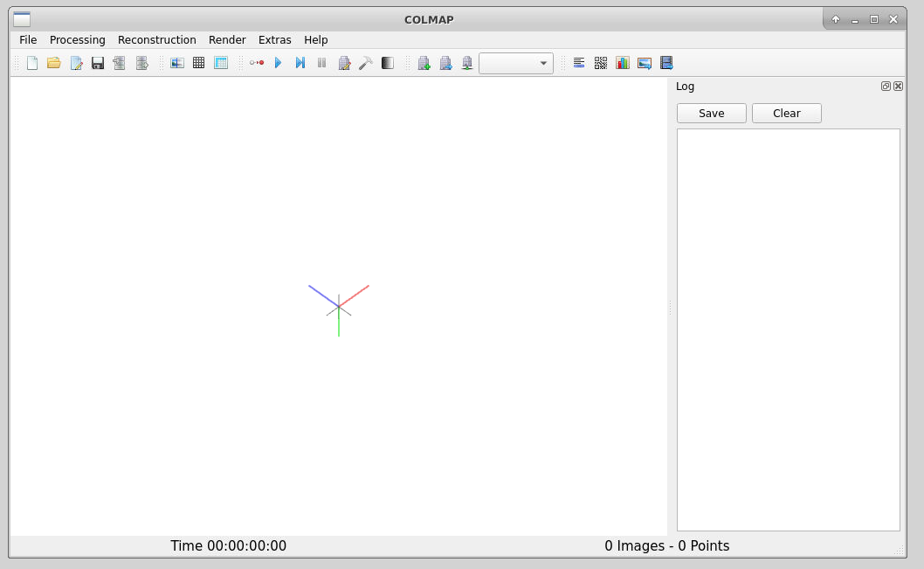Grab a movie of the model view

666,62
